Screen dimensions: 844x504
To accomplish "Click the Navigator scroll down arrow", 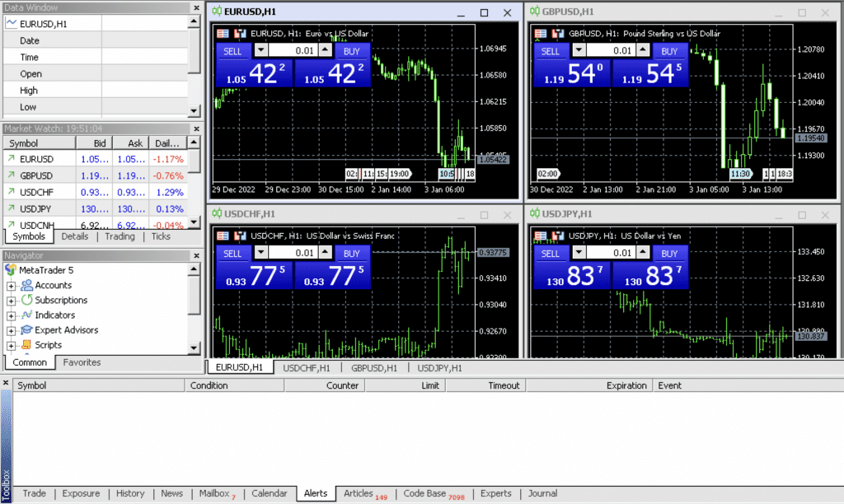I will point(195,348).
